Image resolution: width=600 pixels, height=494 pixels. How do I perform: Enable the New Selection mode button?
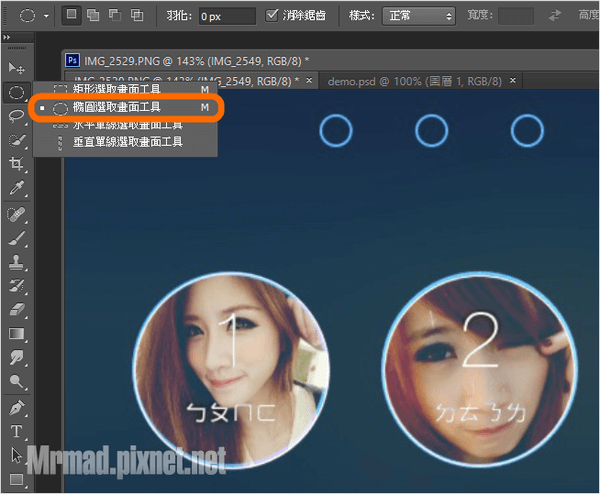72,16
